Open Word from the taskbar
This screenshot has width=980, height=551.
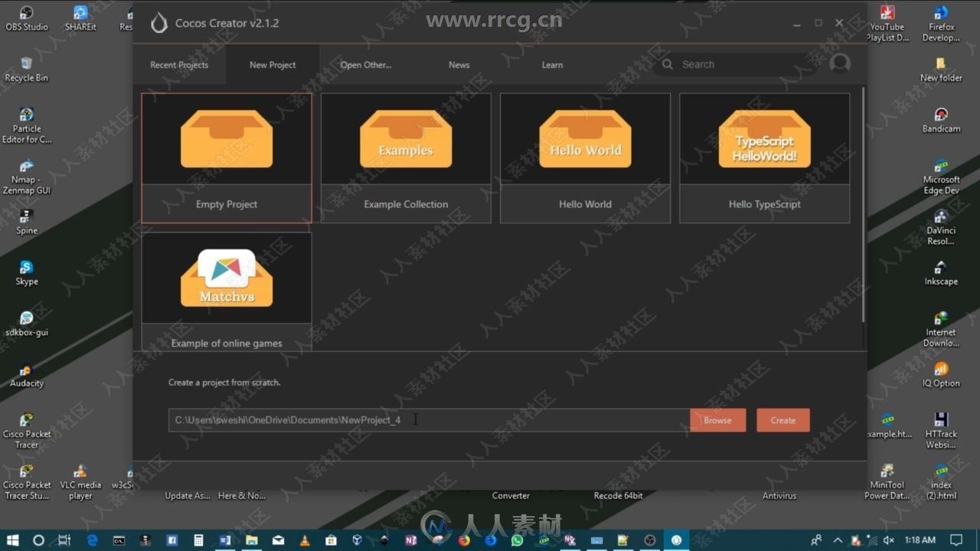point(224,540)
